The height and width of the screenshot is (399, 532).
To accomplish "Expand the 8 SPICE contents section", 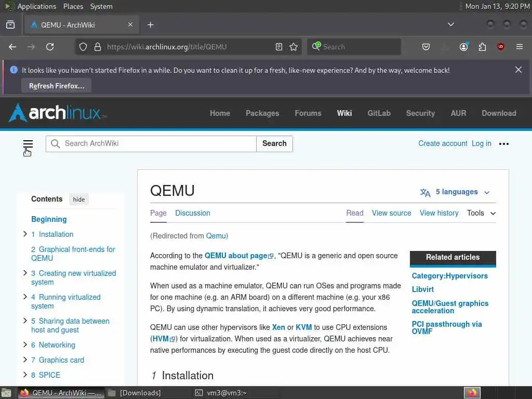I will (x=25, y=375).
